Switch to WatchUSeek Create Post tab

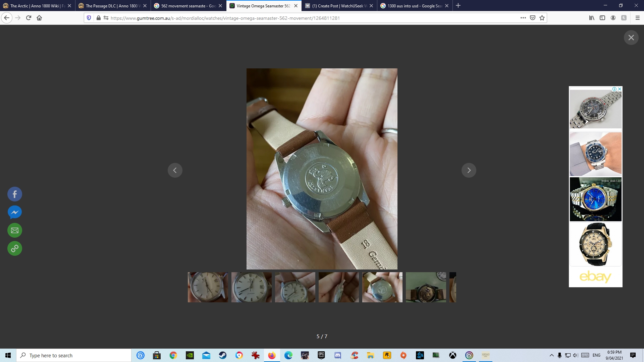[339, 6]
